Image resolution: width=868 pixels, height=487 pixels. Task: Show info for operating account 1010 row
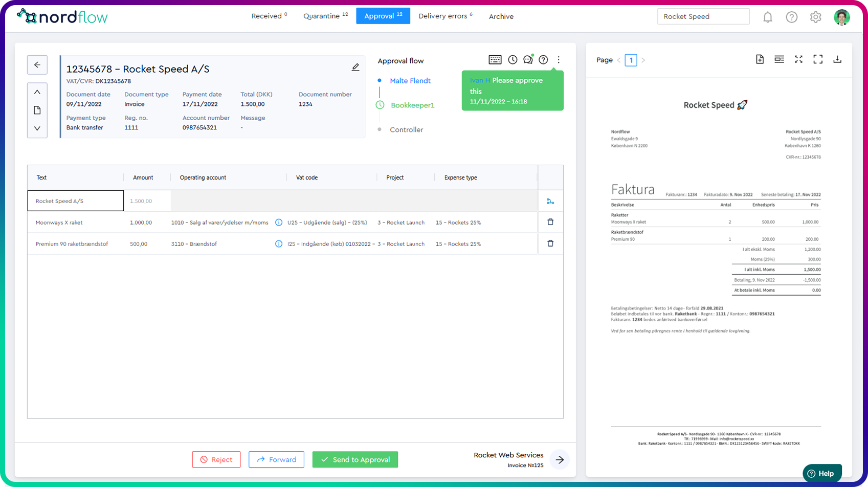coord(279,223)
